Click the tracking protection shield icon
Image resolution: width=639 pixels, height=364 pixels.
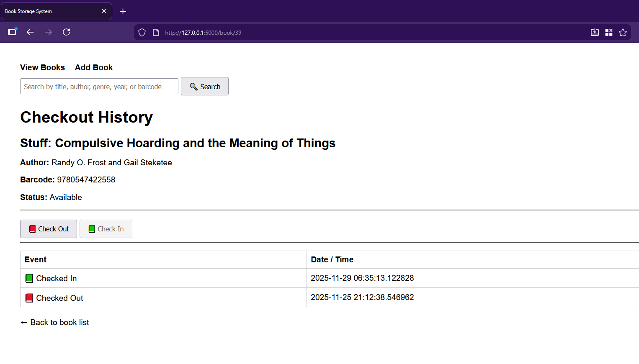pos(142,33)
